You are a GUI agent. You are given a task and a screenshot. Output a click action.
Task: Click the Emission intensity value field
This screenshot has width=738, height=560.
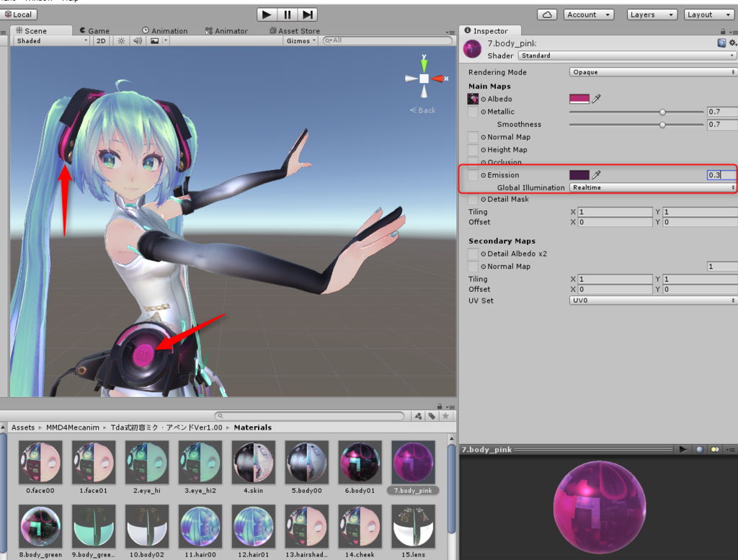pos(721,175)
